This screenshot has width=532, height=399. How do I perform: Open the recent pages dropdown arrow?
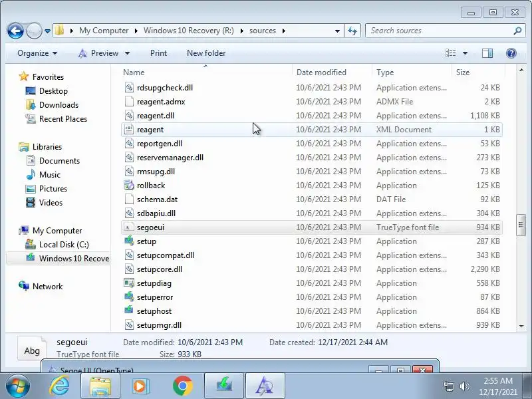pyautogui.click(x=47, y=31)
